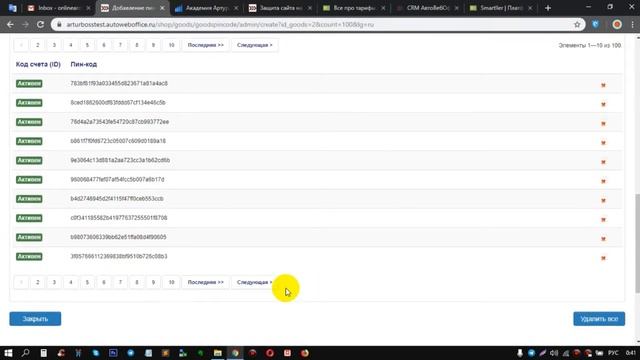Switch to the Защита сайта tab
Viewport: 640px width, 360px height.
coord(280,8)
